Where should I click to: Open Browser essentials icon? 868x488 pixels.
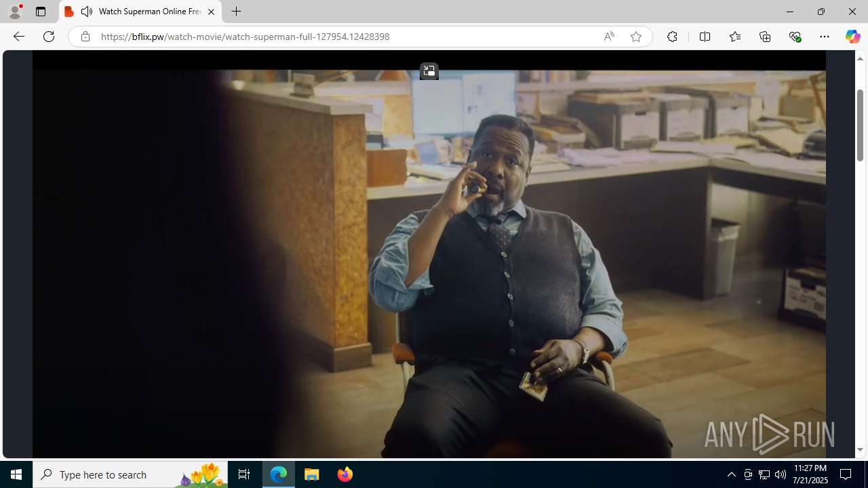click(795, 37)
